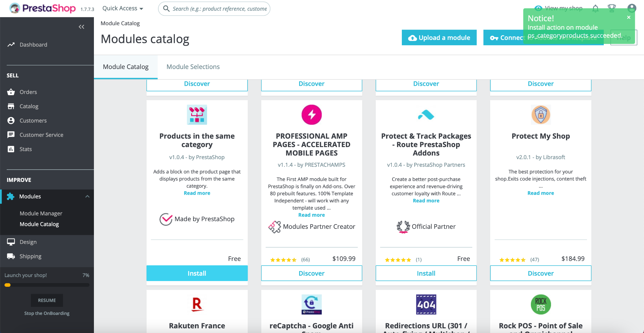Open the user profile avatar icon
644x333 pixels.
(x=632, y=8)
